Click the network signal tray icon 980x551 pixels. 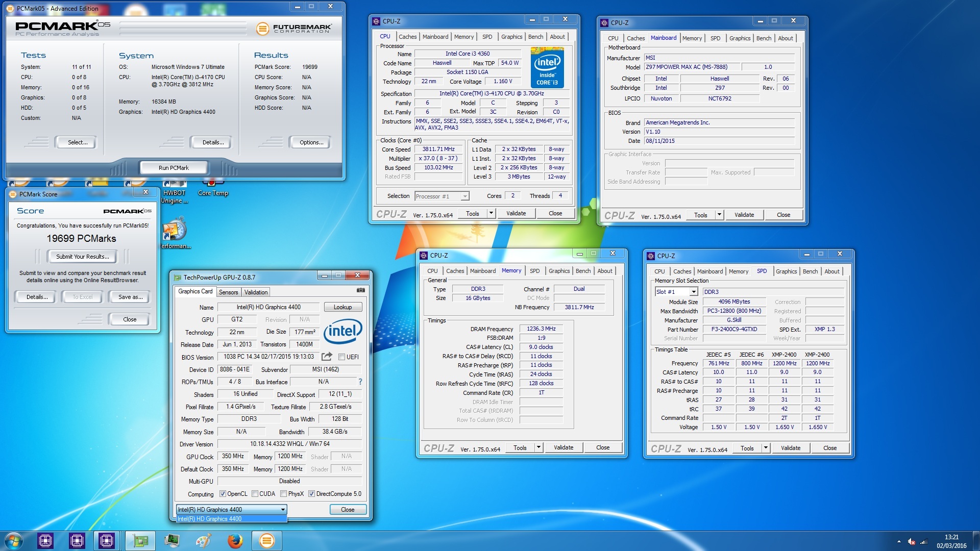click(923, 541)
